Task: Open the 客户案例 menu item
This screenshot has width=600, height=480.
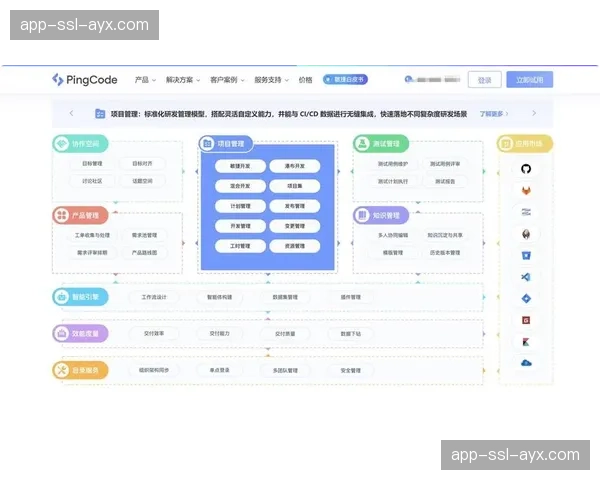Action: [226, 80]
